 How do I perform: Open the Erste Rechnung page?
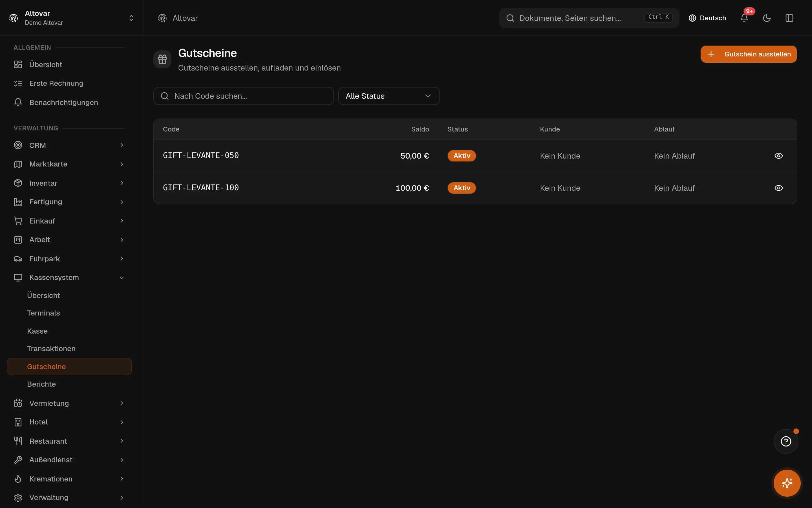69,83
